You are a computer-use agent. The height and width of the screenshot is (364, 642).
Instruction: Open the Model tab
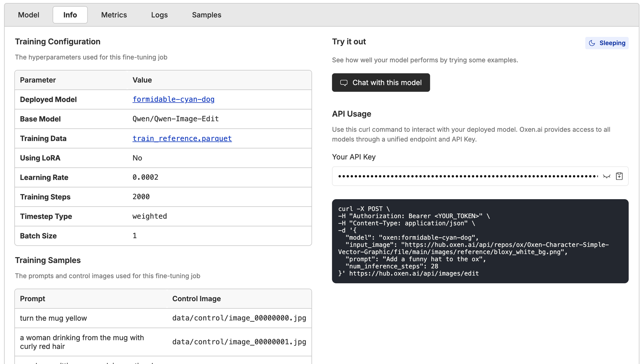(29, 15)
